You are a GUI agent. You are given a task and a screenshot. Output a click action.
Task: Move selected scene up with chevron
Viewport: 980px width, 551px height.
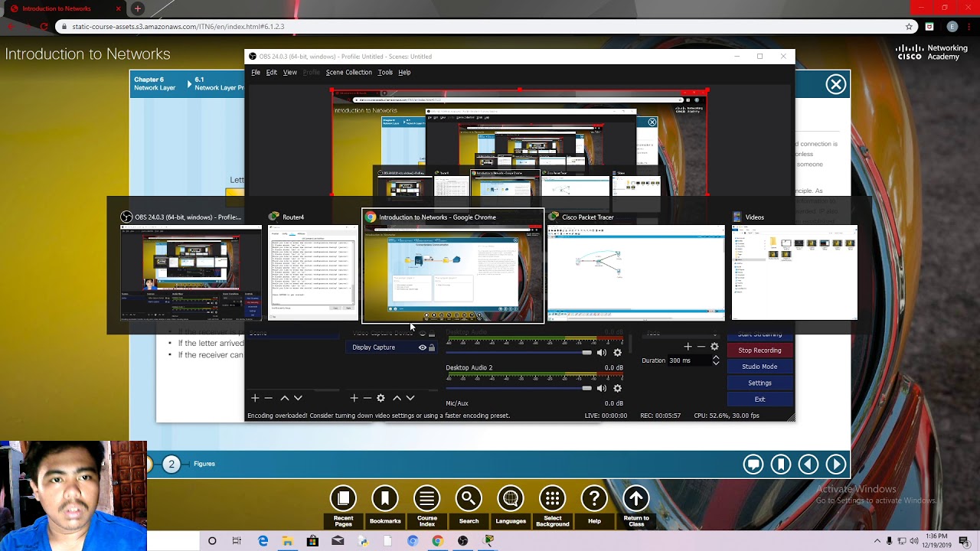285,398
